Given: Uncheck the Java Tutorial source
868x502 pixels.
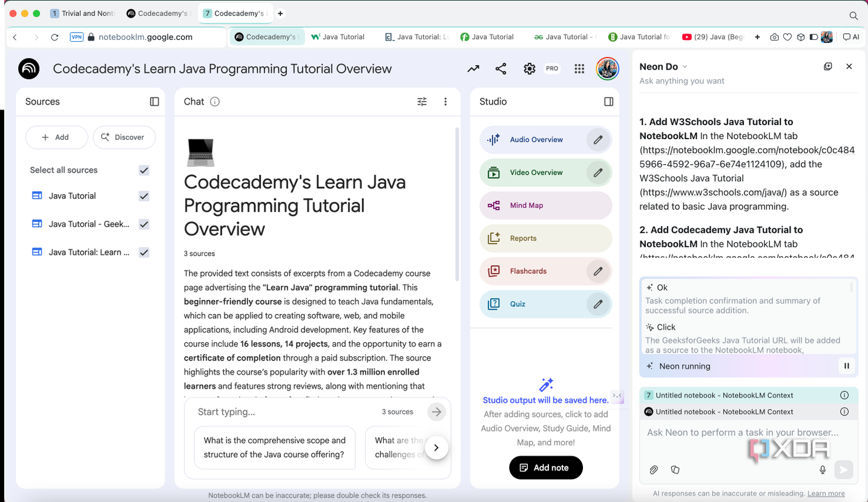Looking at the screenshot, I should 144,196.
